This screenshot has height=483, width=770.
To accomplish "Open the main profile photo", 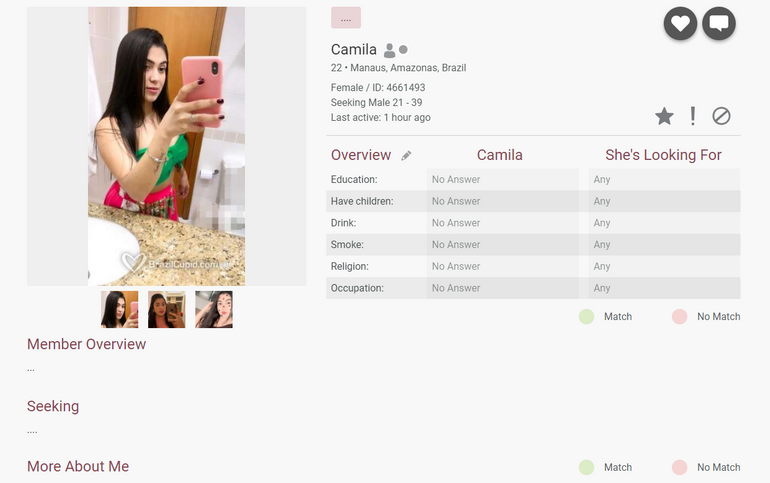I will click(x=166, y=146).
